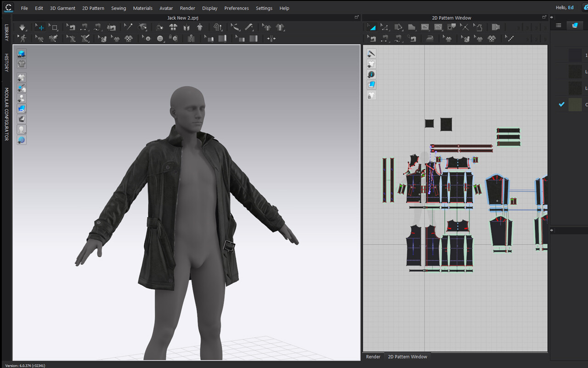Viewport: 588px width, 368px height.
Task: Select the Steam Iron tool
Action: point(429,38)
